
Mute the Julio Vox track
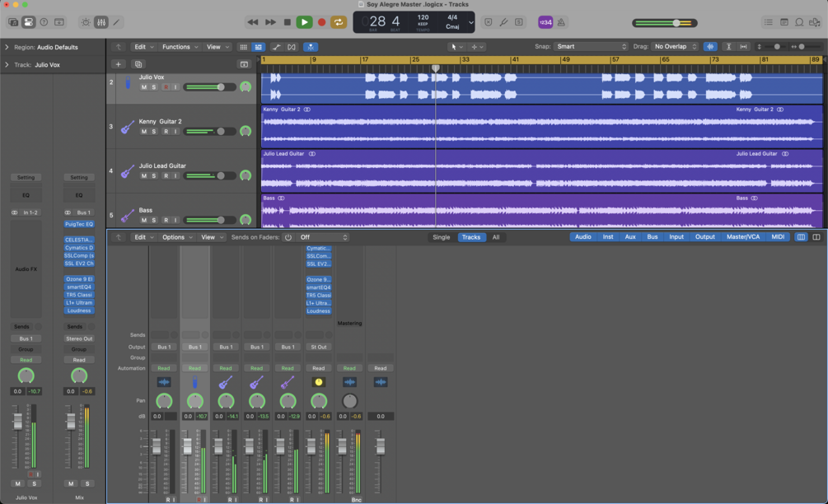point(143,87)
